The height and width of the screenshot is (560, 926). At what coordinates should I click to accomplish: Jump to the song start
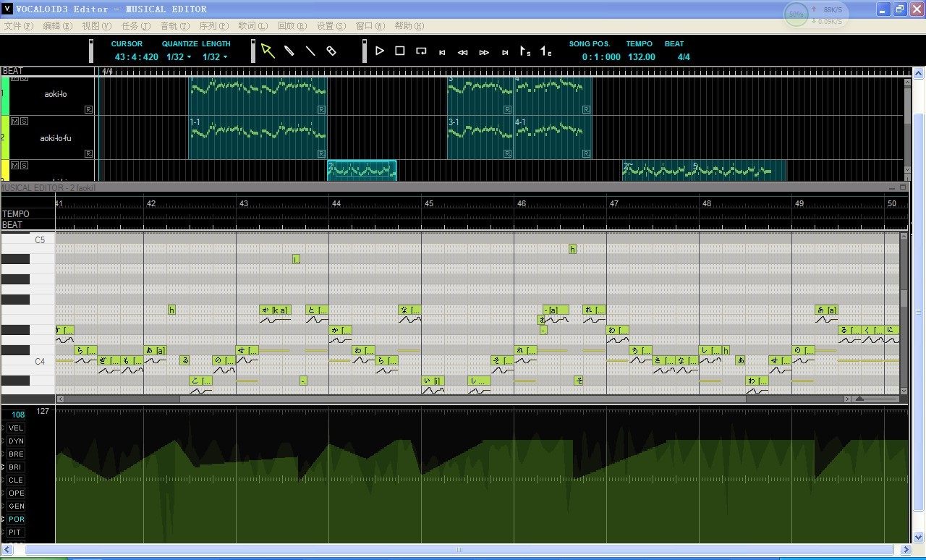442,52
